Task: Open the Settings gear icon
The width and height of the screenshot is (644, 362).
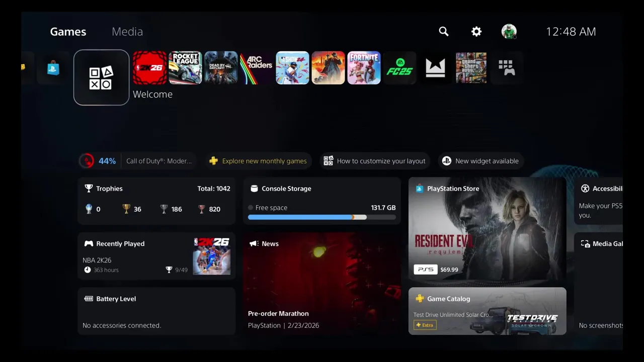Action: pos(476,31)
